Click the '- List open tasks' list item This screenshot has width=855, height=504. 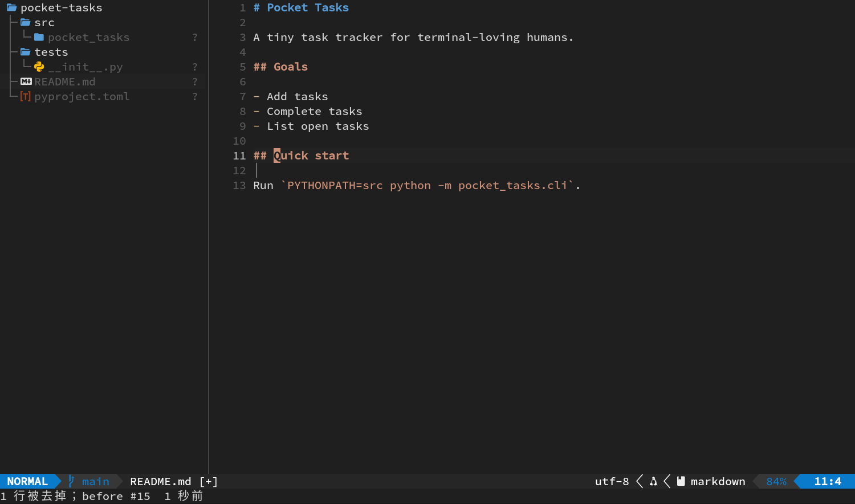click(311, 126)
